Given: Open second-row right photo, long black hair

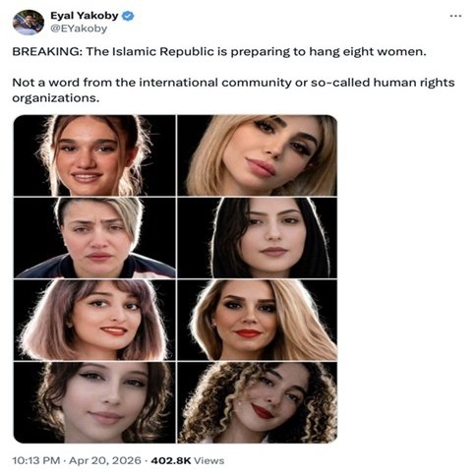Looking at the screenshot, I should click(x=258, y=238).
